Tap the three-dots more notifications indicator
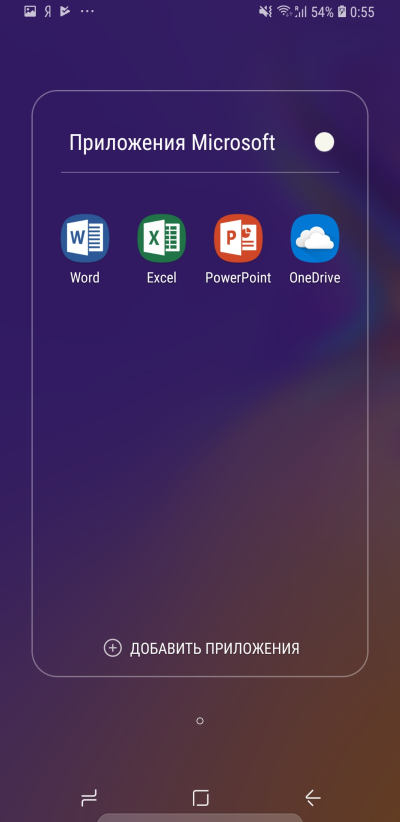This screenshot has height=822, width=400. point(87,11)
